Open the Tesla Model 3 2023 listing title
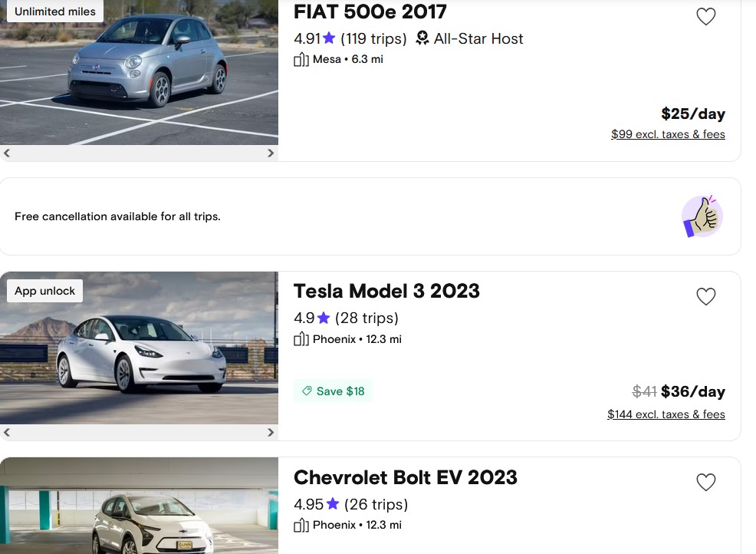Viewport: 756px width, 554px height. coord(386,292)
